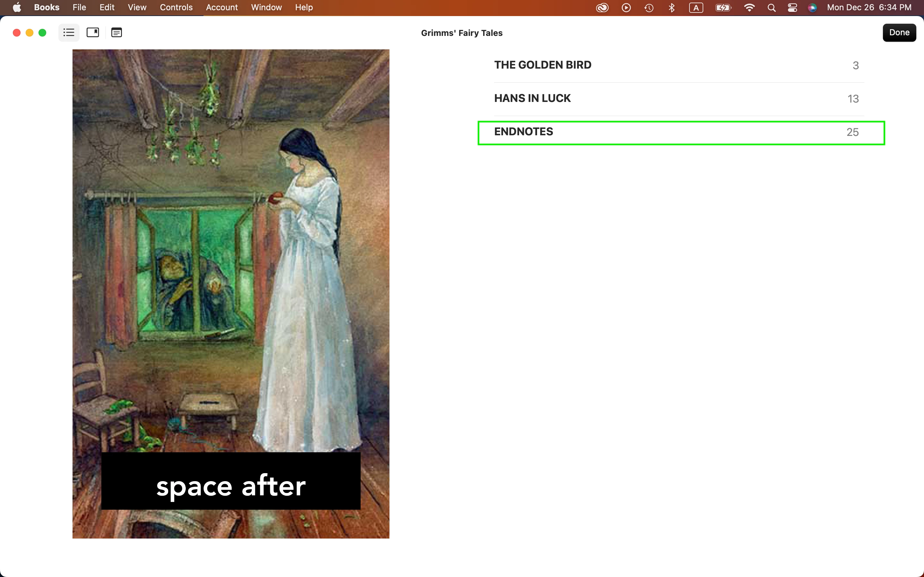Open the Account menu
Viewport: 924px width, 577px height.
pos(222,7)
